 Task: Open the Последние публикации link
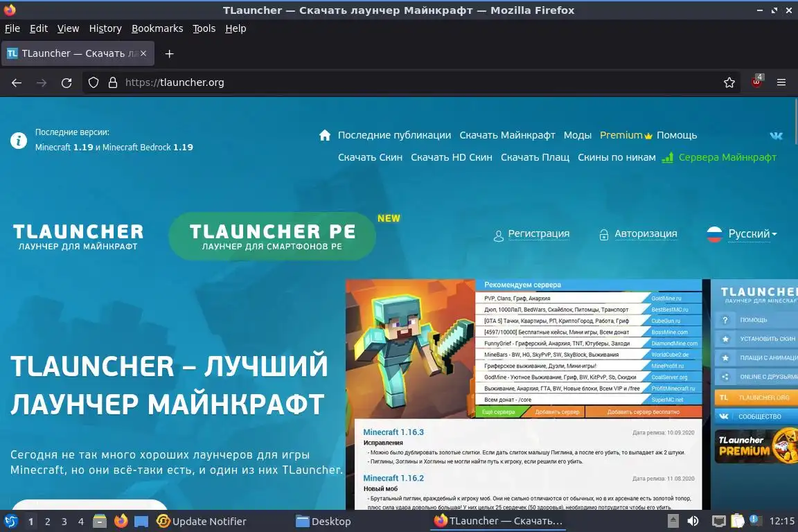pyautogui.click(x=394, y=135)
